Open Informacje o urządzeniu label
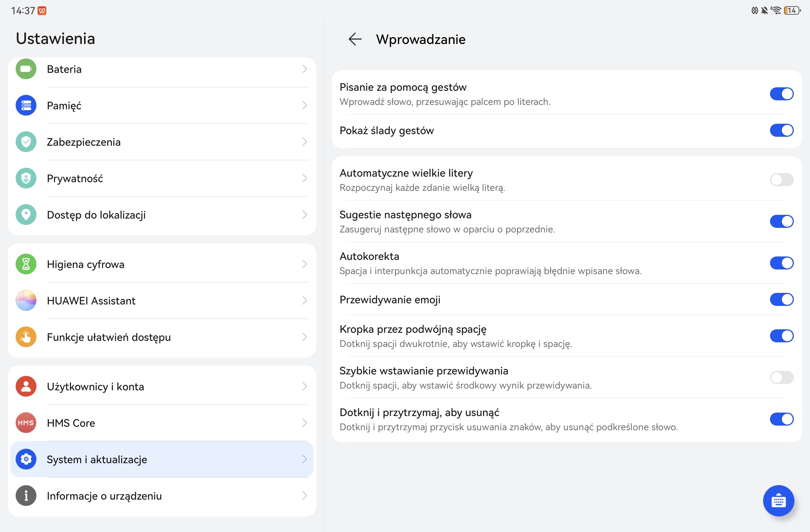 pyautogui.click(x=104, y=496)
